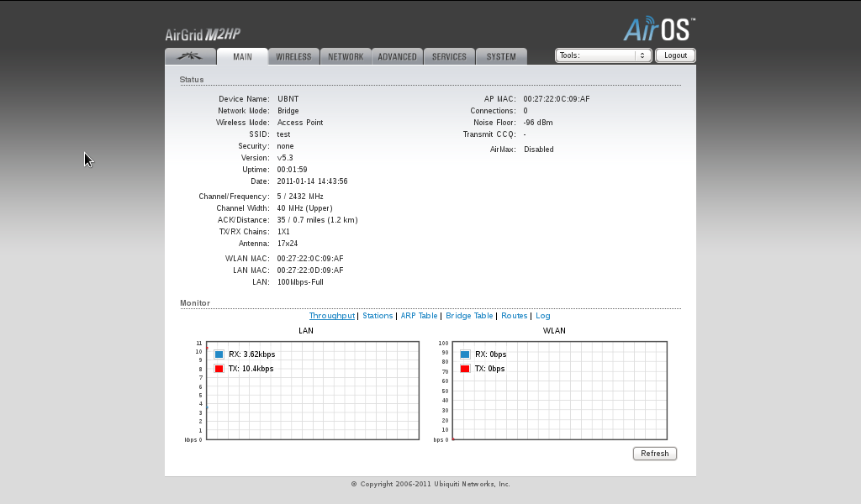This screenshot has height=504, width=861.
Task: Click the AirOS logo
Action: click(659, 29)
